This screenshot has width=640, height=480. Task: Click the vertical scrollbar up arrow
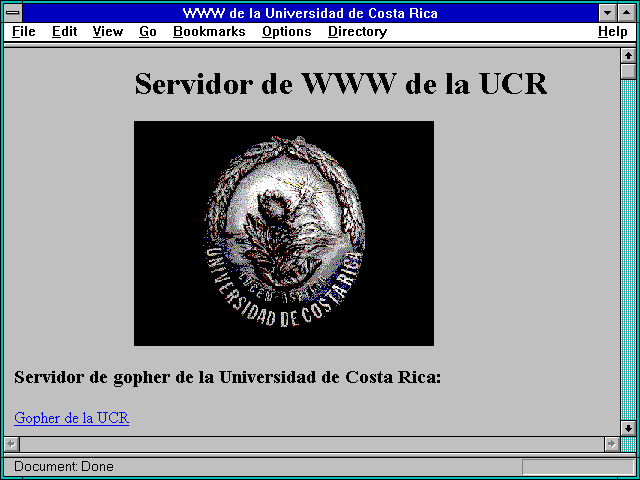628,56
